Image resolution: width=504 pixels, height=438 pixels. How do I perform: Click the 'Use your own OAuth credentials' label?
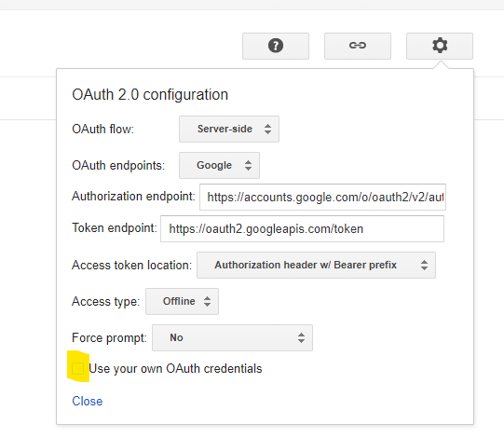coord(175,368)
